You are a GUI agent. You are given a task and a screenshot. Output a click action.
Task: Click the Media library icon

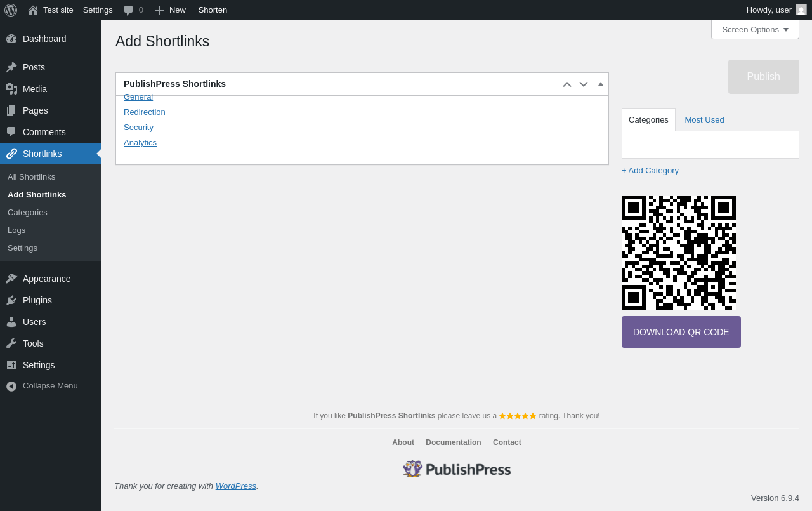pos(11,89)
